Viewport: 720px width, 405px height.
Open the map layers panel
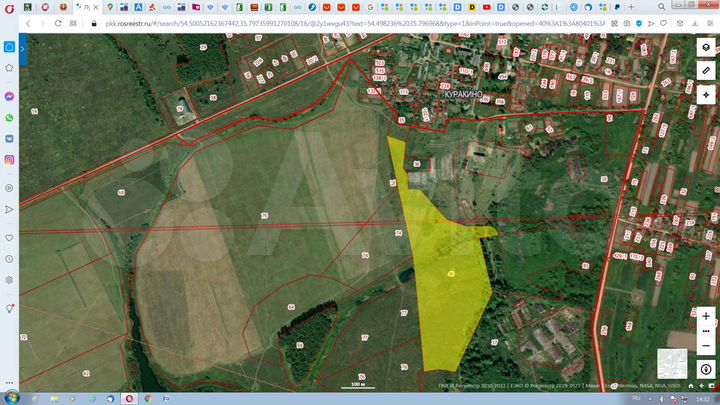tap(706, 47)
